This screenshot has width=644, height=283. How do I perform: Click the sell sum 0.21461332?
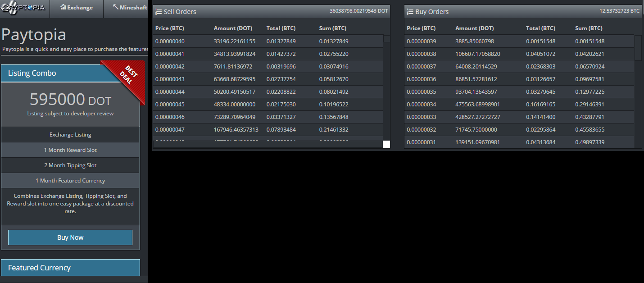tap(334, 130)
